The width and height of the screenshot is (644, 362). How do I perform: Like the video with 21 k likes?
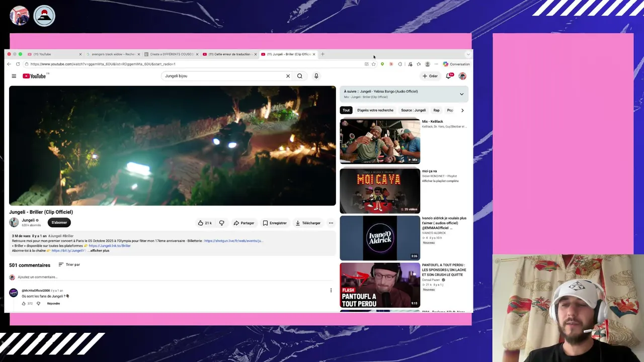(x=205, y=223)
